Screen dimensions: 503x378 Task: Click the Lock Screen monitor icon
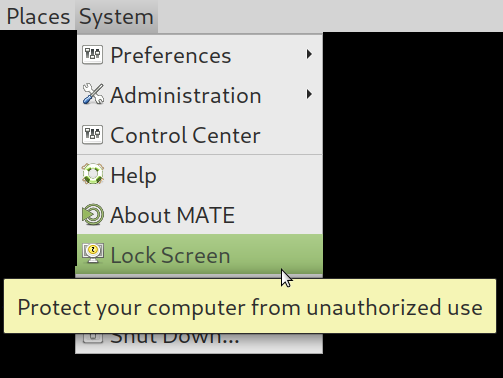click(x=93, y=254)
